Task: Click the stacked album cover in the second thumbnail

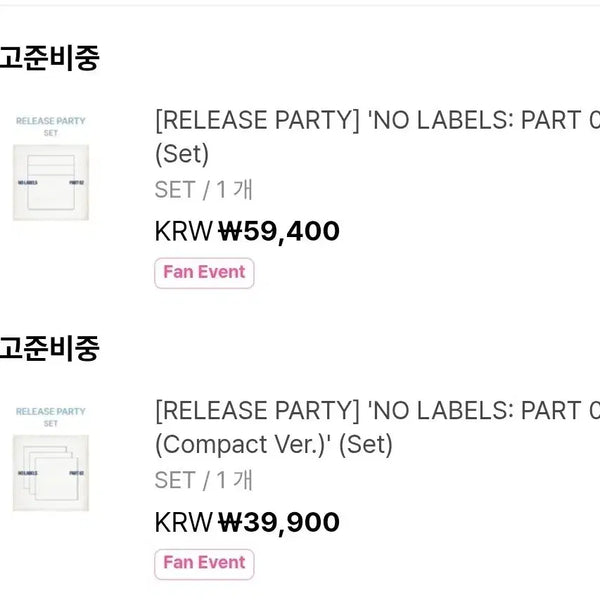Action: pyautogui.click(x=51, y=473)
